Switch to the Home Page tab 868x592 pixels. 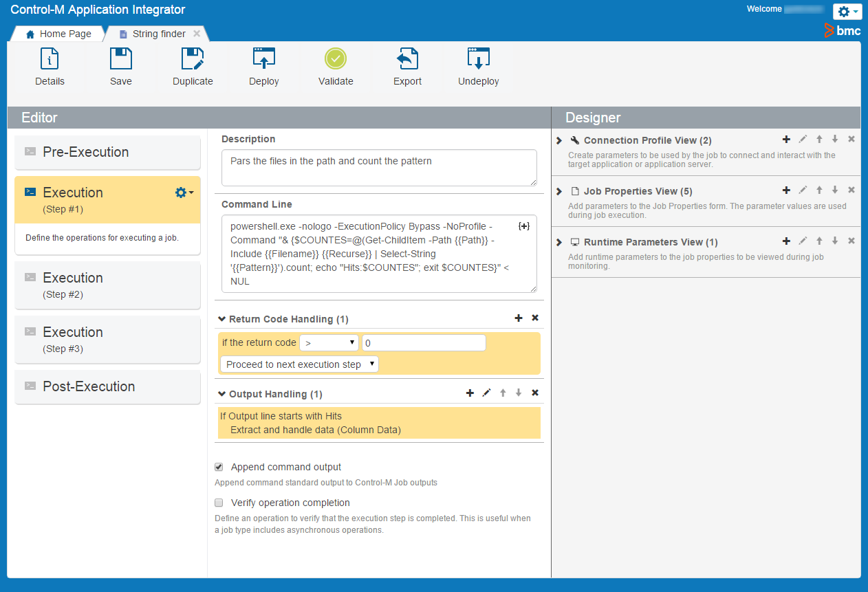[x=58, y=34]
